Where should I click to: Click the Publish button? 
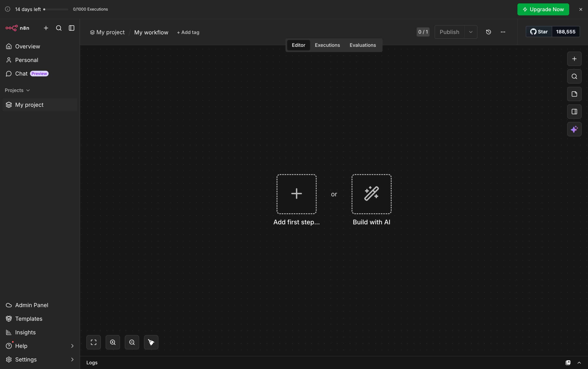(449, 32)
